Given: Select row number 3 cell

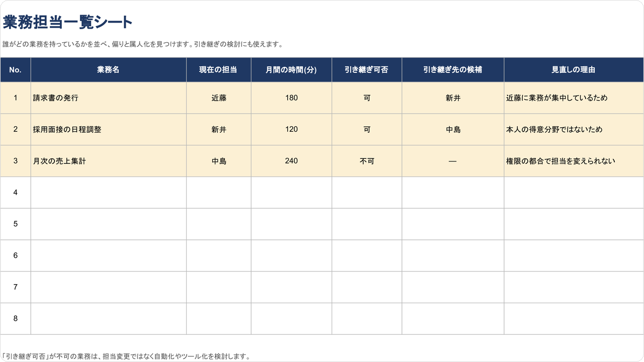Looking at the screenshot, I should coord(16,161).
